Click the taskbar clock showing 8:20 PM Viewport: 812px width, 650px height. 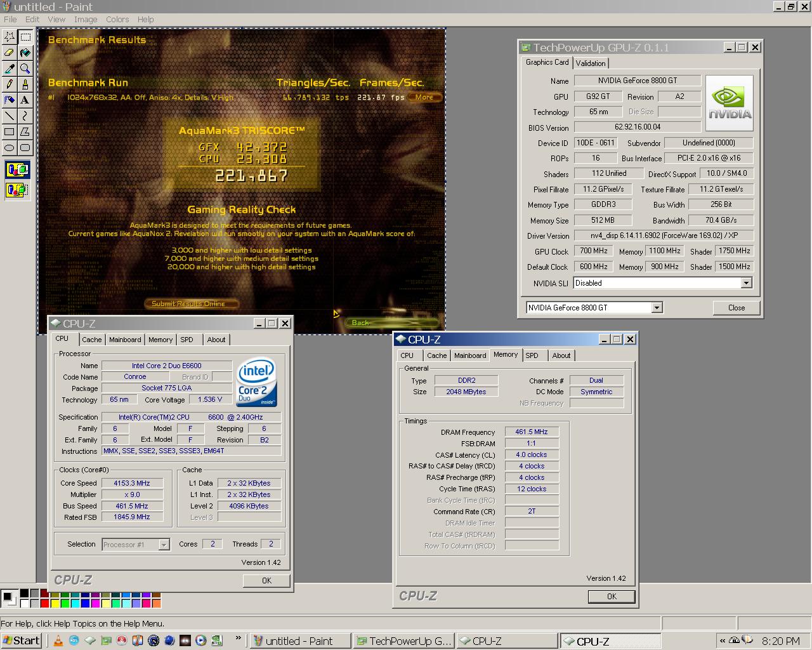780,641
